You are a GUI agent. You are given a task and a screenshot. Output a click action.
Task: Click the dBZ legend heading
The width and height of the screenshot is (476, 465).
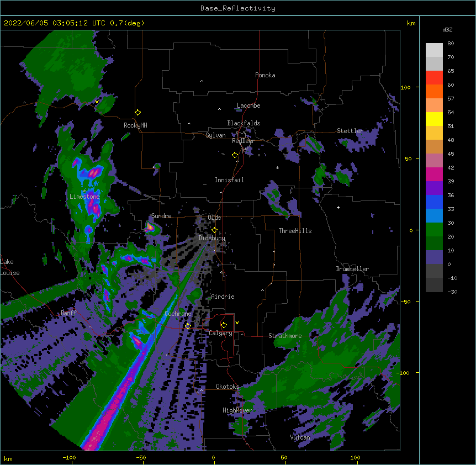447,29
